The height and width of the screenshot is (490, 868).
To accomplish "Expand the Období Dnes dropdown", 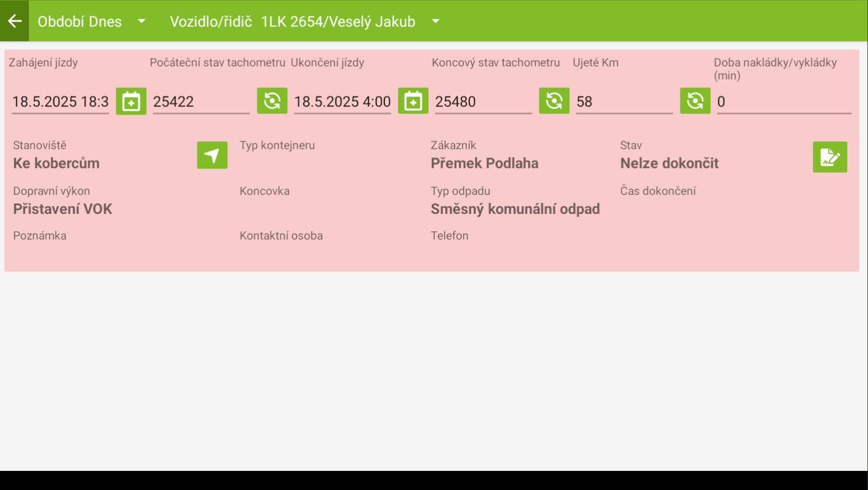I will coord(92,21).
